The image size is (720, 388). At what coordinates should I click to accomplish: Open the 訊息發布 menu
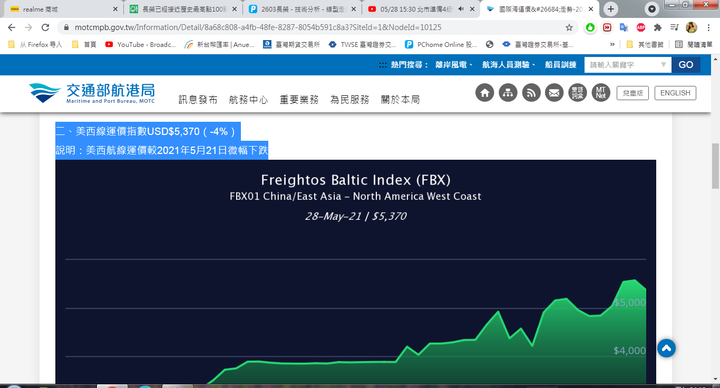coord(198,99)
